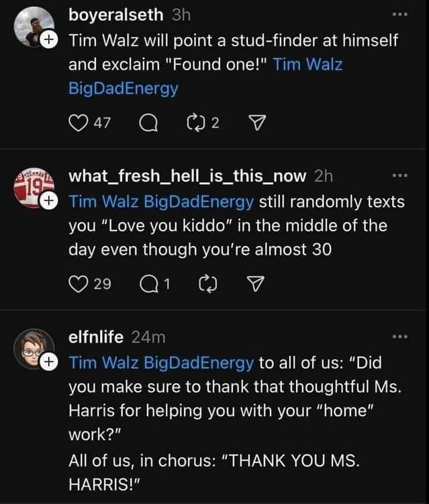The height and width of the screenshot is (504, 429).
Task: Repost boyeralseth's stud-finder post
Action: pos(195,122)
